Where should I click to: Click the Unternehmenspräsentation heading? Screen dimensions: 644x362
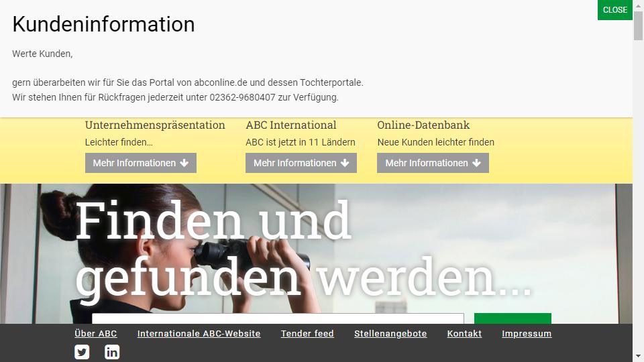pyautogui.click(x=155, y=125)
